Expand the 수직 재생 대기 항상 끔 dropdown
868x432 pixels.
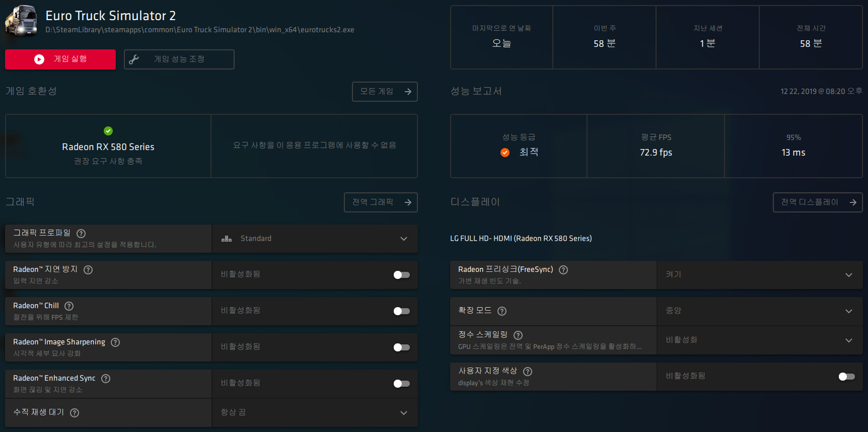tap(315, 413)
